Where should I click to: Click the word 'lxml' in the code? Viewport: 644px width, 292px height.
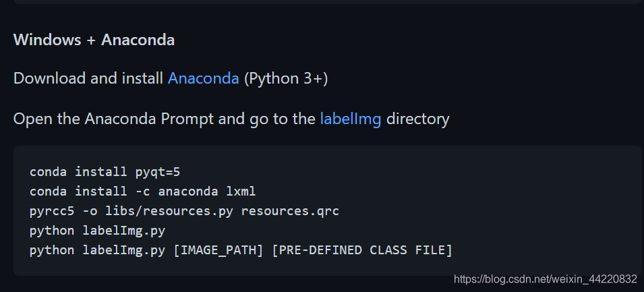241,192
